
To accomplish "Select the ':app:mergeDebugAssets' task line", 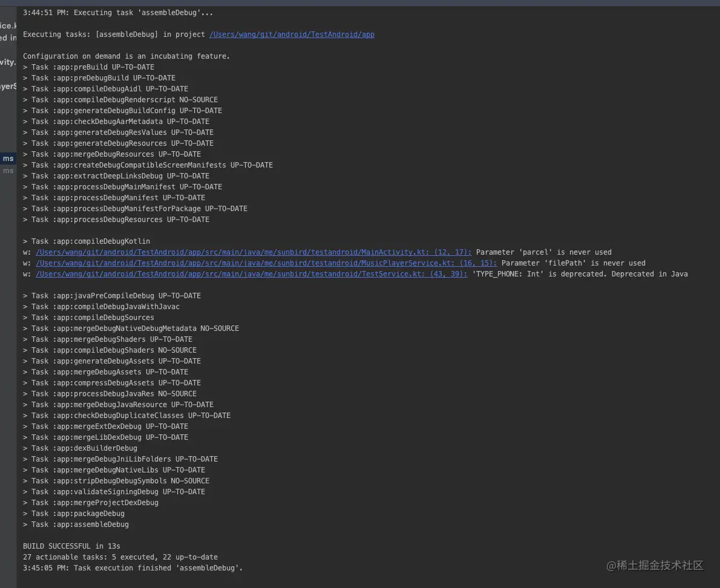I will [106, 372].
